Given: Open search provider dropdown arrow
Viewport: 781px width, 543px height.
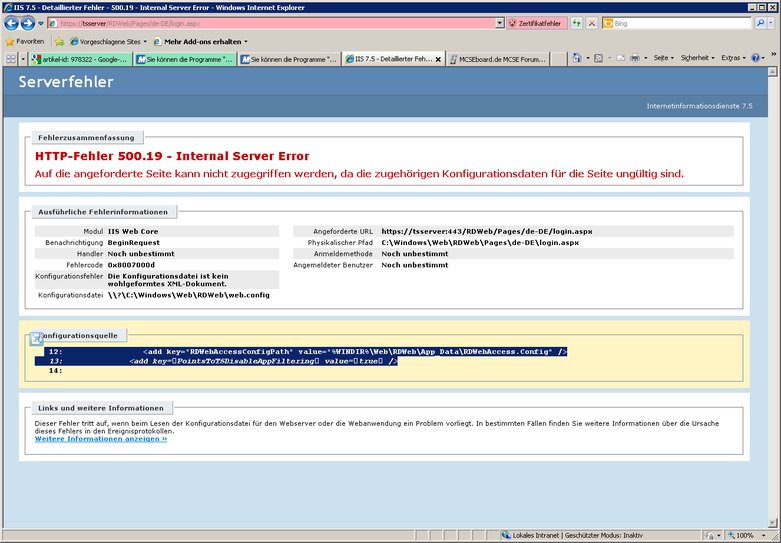Looking at the screenshot, I should 771,23.
